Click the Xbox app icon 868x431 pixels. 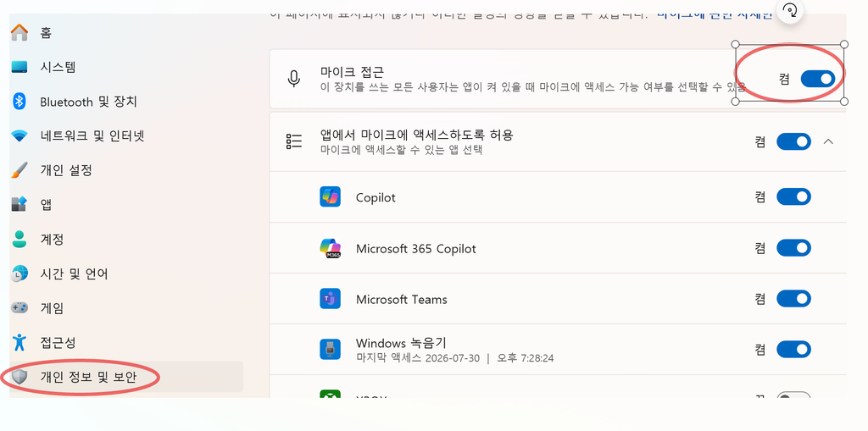(x=330, y=394)
